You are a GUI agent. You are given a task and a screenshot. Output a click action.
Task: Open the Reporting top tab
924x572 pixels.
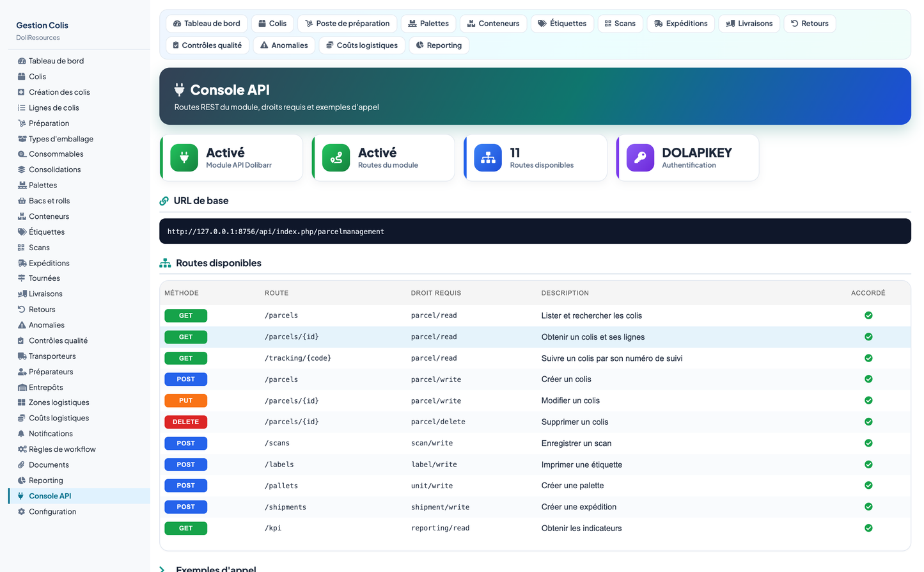439,45
